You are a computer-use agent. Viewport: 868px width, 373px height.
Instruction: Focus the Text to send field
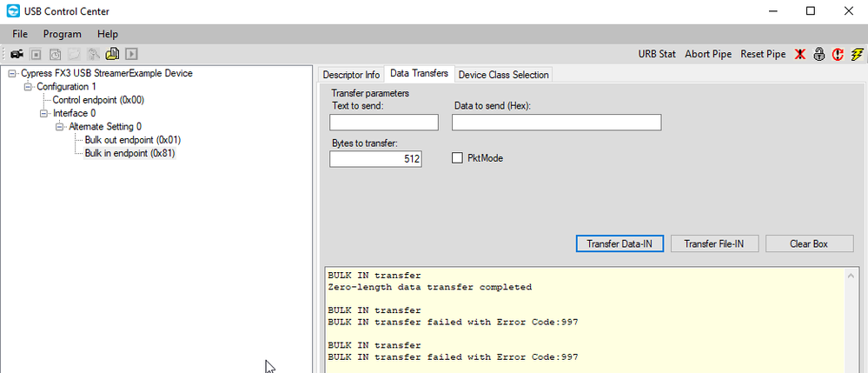tap(384, 123)
